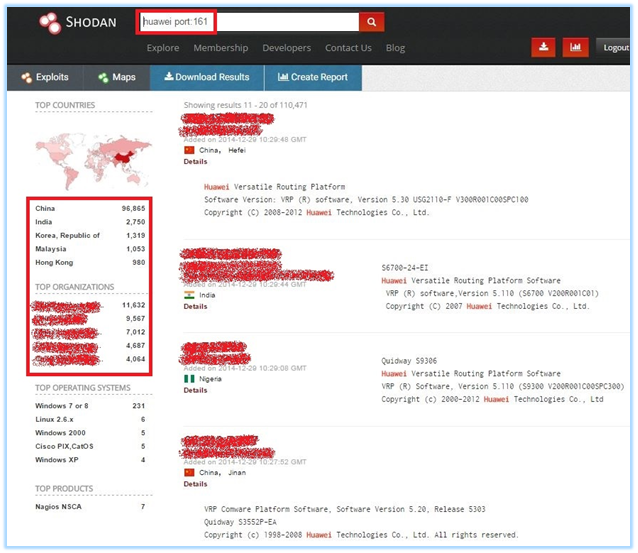The image size is (638, 553).
Task: Click the 'Showing results 11 - 20 of 110,471' text
Action: point(245,105)
